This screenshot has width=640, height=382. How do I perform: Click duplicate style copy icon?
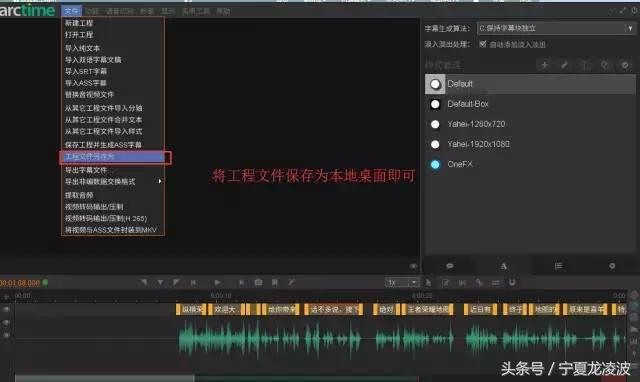[605, 65]
